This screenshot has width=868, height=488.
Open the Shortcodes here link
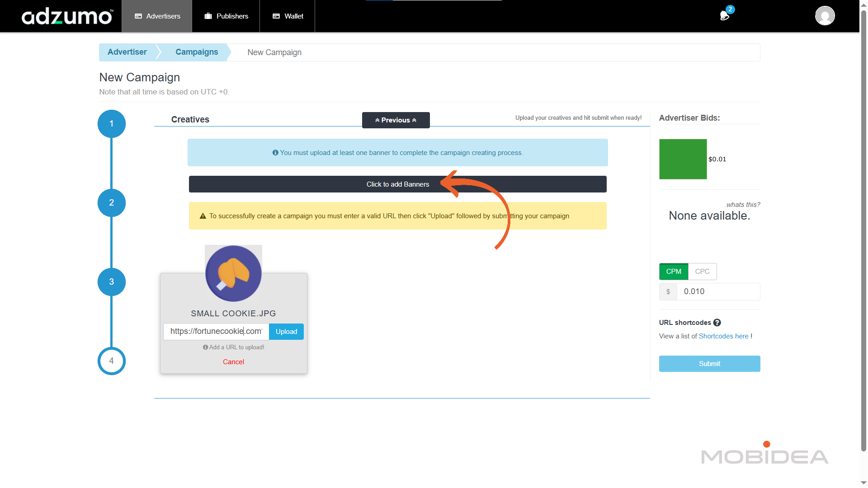pos(723,336)
